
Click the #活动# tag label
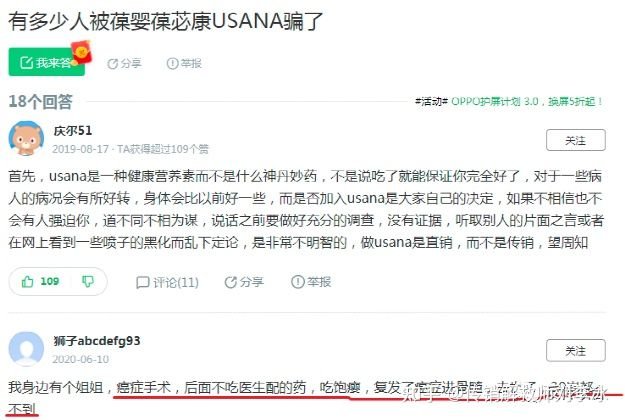point(432,102)
